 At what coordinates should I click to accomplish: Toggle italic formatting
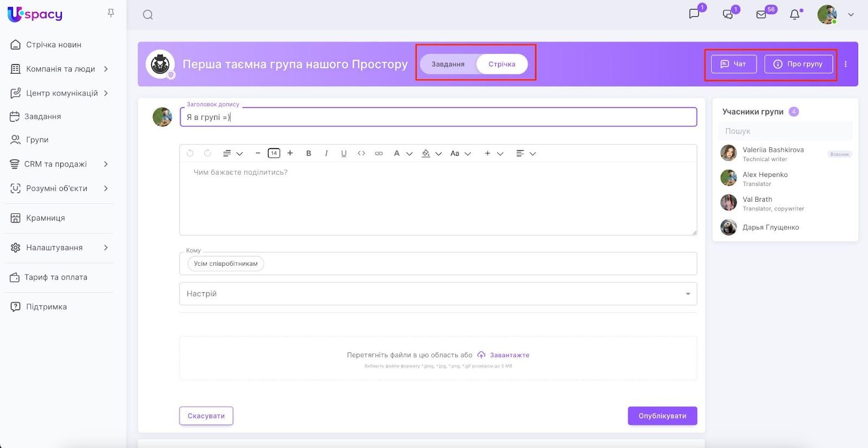coord(326,153)
